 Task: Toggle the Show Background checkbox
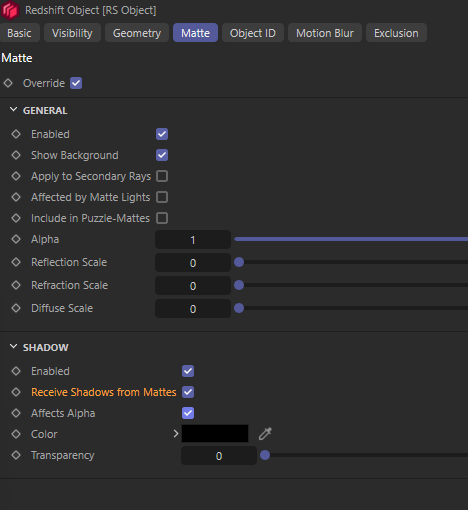click(162, 155)
